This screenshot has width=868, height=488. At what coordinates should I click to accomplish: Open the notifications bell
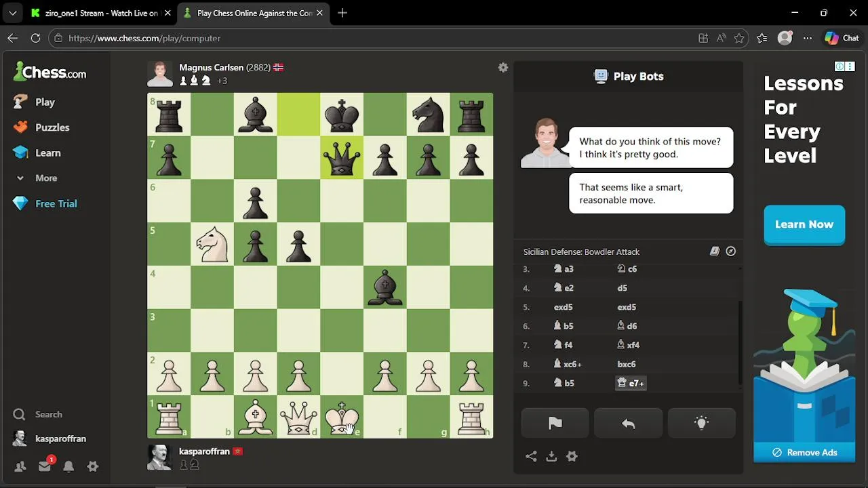(68, 466)
